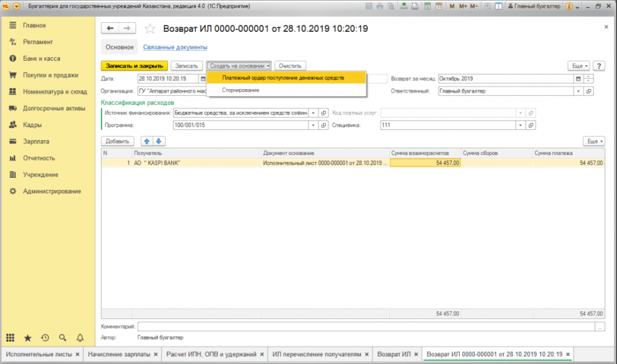Expand the Программа dropdown arrow
The width and height of the screenshot is (617, 364).
tap(313, 125)
